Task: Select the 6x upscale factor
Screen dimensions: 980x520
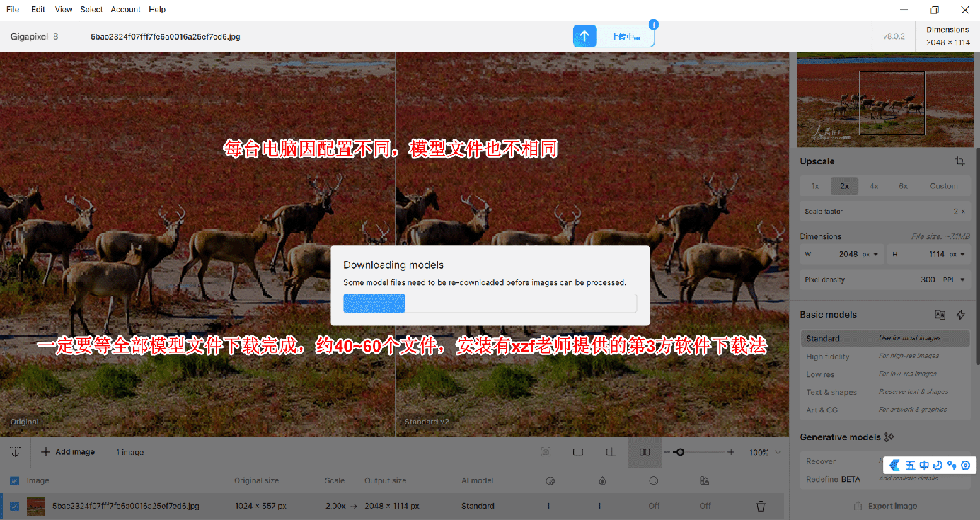Action: pos(903,186)
